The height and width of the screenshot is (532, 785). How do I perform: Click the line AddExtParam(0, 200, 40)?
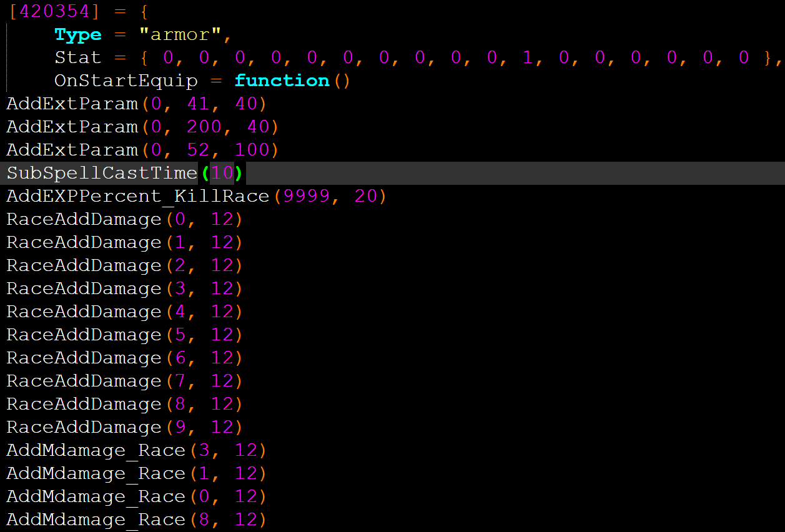(x=143, y=127)
